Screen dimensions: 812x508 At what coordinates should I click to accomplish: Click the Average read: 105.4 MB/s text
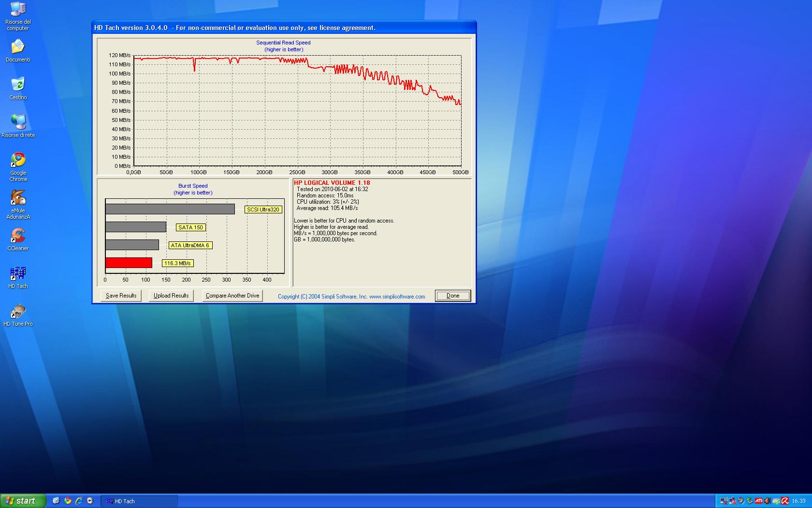(x=327, y=208)
